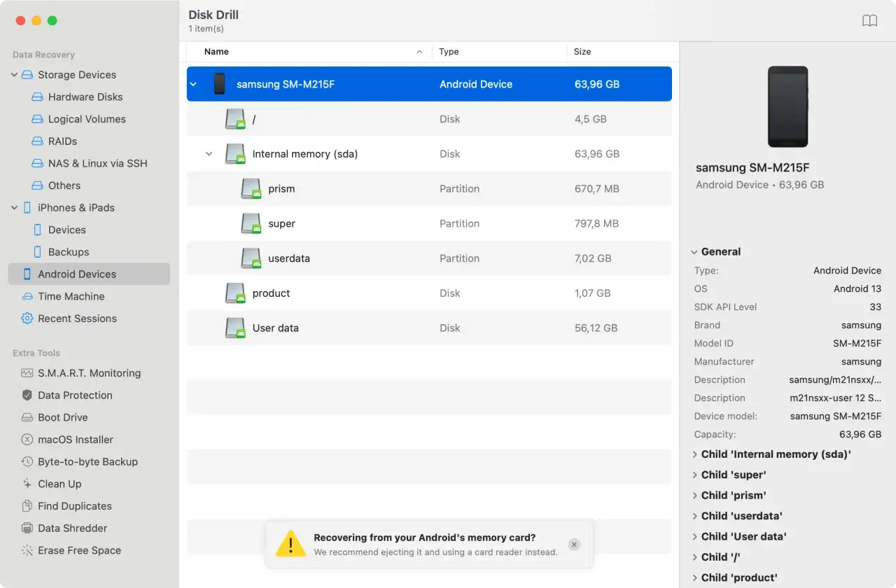Click the iPhones & iPads phone icon
896x588 pixels.
27,208
